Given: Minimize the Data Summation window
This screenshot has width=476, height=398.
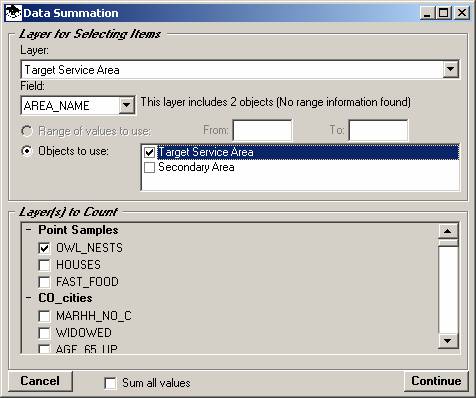Looking at the screenshot, I should coord(427,13).
